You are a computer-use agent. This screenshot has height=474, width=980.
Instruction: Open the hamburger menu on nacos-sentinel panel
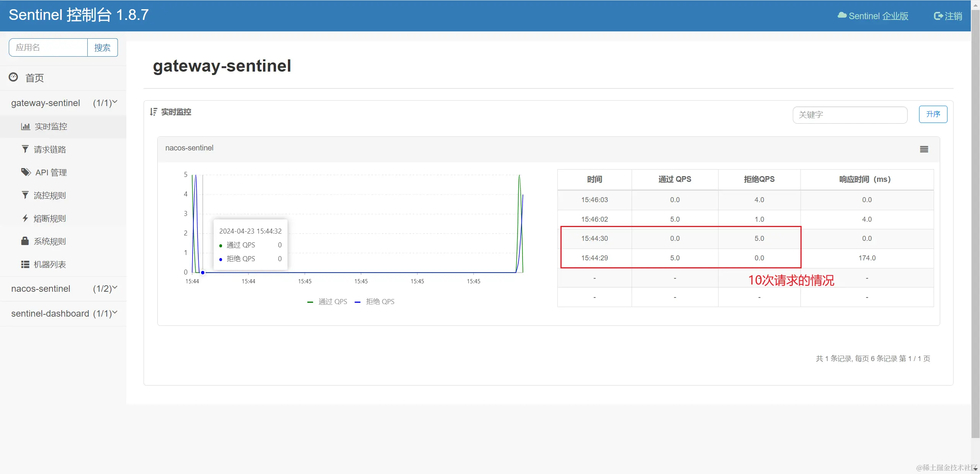pyautogui.click(x=924, y=149)
